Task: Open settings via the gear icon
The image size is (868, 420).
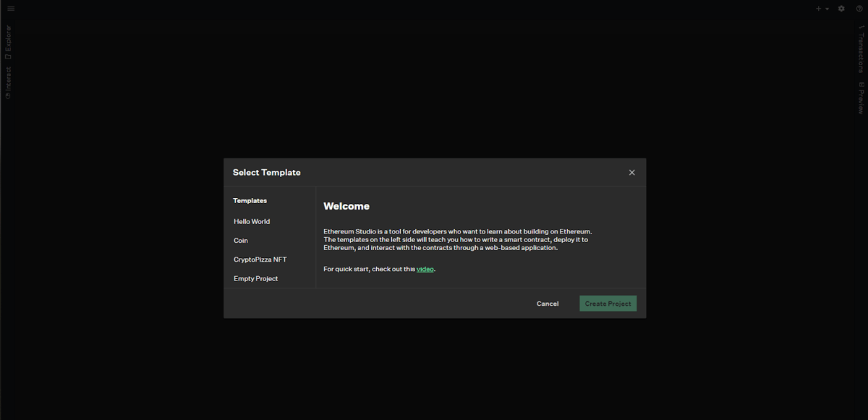Action: tap(841, 9)
